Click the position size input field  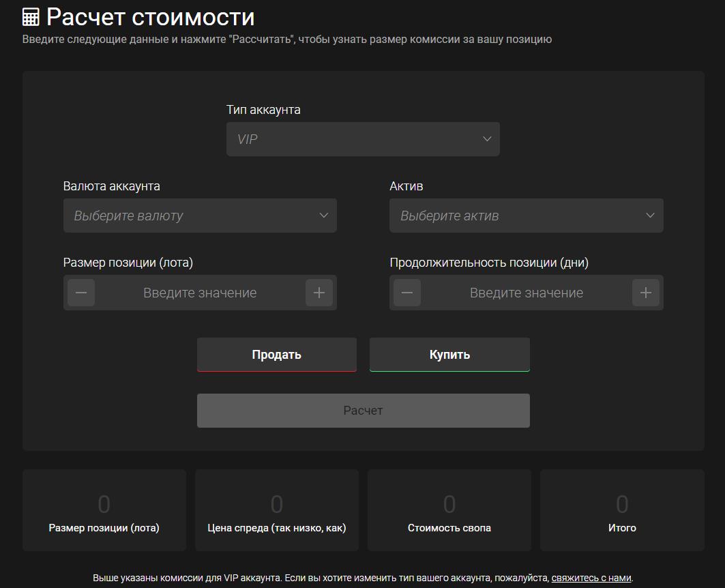pos(199,292)
